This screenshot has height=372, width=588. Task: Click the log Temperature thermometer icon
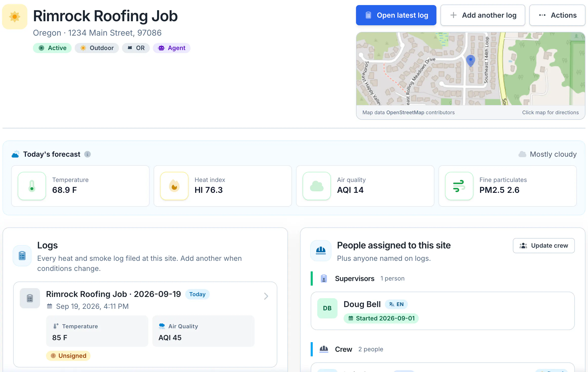[x=56, y=326]
